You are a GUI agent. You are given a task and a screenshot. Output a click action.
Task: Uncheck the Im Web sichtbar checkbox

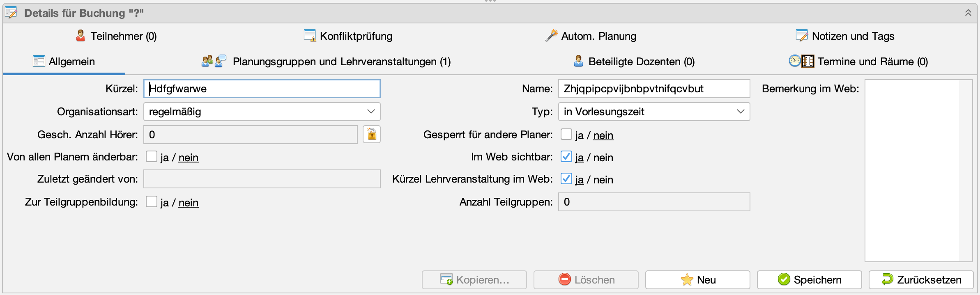566,157
